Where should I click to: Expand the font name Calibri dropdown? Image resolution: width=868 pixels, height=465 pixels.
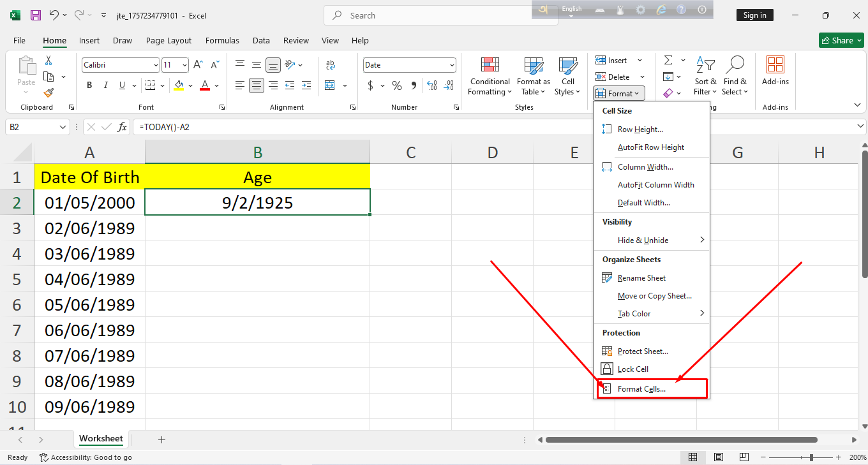pyautogui.click(x=156, y=65)
